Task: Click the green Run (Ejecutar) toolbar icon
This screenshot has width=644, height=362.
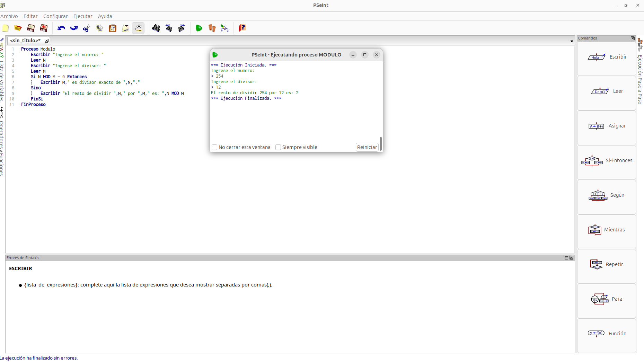Action: click(x=199, y=28)
